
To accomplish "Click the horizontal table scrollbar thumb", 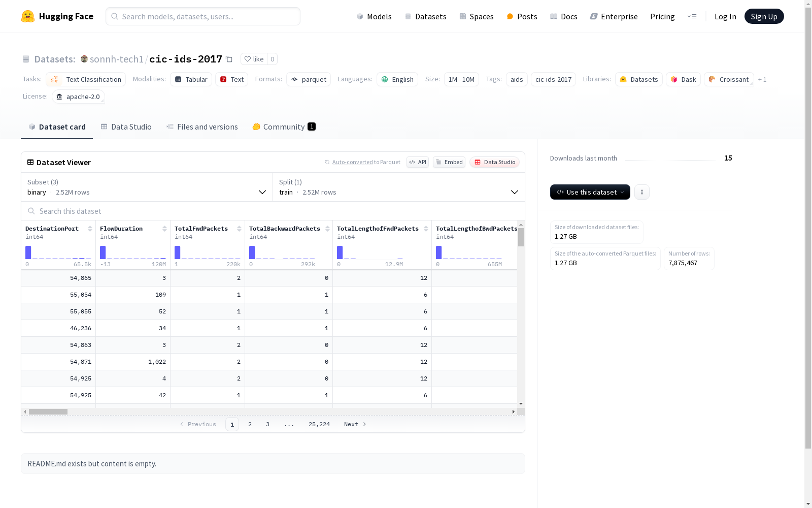I will pyautogui.click(x=48, y=411).
